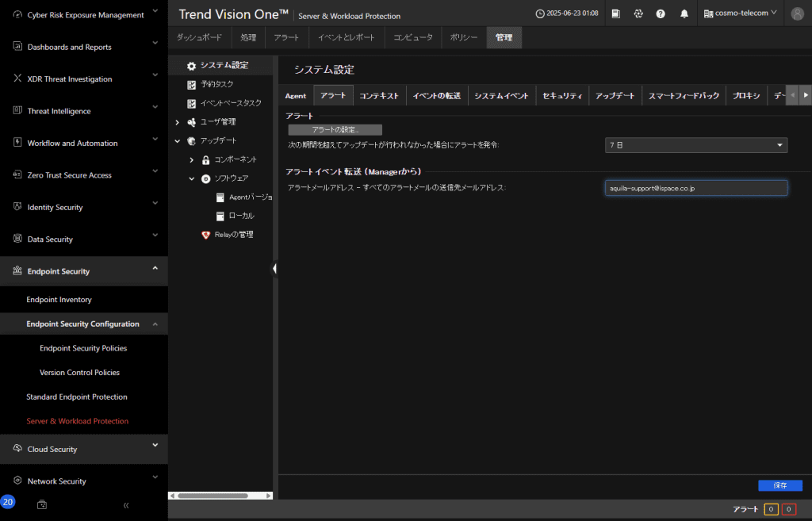
Task: Open the コンテキスト settings tab
Action: pyautogui.click(x=379, y=96)
